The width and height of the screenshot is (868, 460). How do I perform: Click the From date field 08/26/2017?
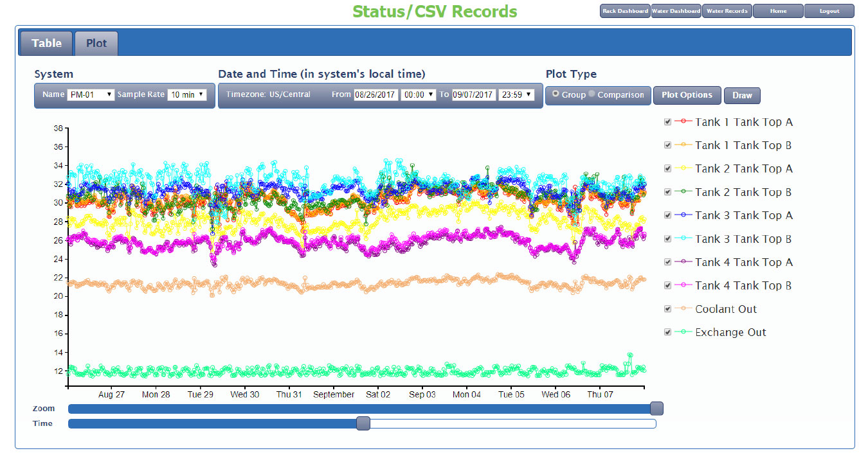[x=375, y=94]
